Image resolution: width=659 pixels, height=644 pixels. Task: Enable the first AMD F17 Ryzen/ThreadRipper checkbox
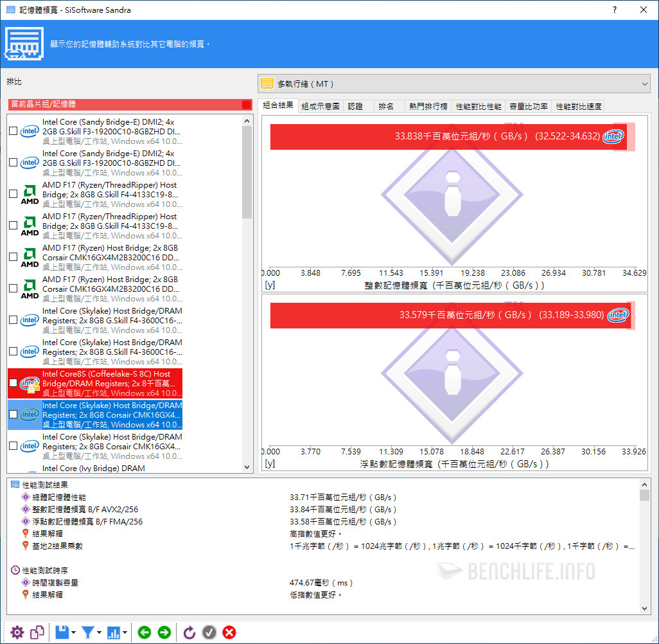[13, 194]
